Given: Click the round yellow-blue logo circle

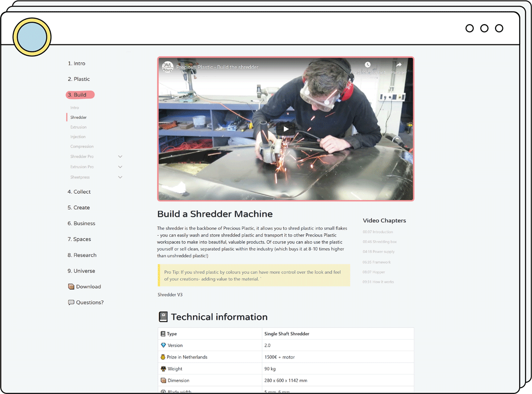Looking at the screenshot, I should click(x=32, y=37).
